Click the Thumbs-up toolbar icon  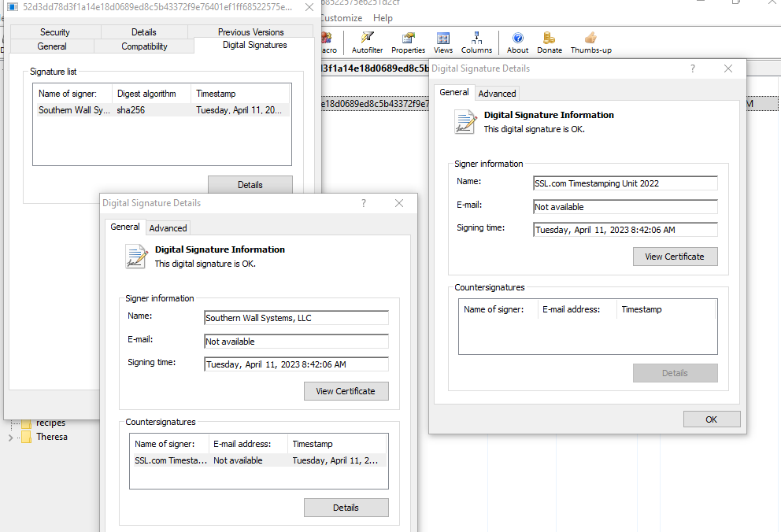coord(590,38)
